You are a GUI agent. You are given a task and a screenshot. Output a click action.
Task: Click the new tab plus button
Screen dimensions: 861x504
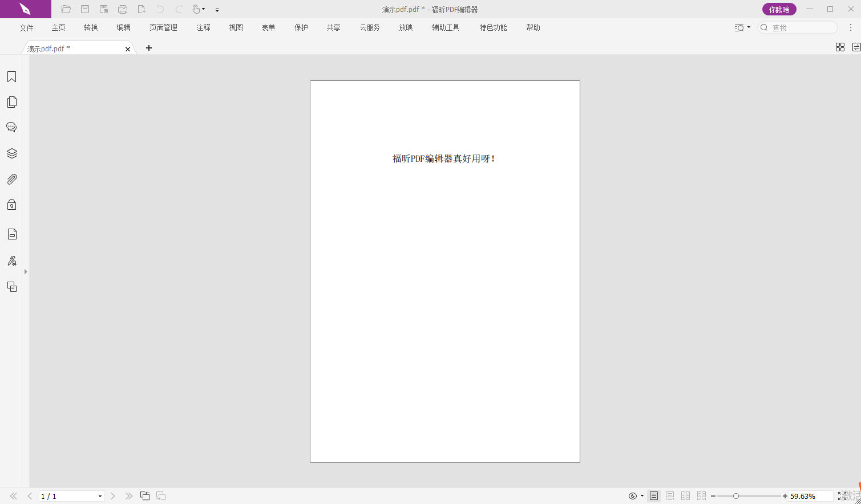[149, 48]
